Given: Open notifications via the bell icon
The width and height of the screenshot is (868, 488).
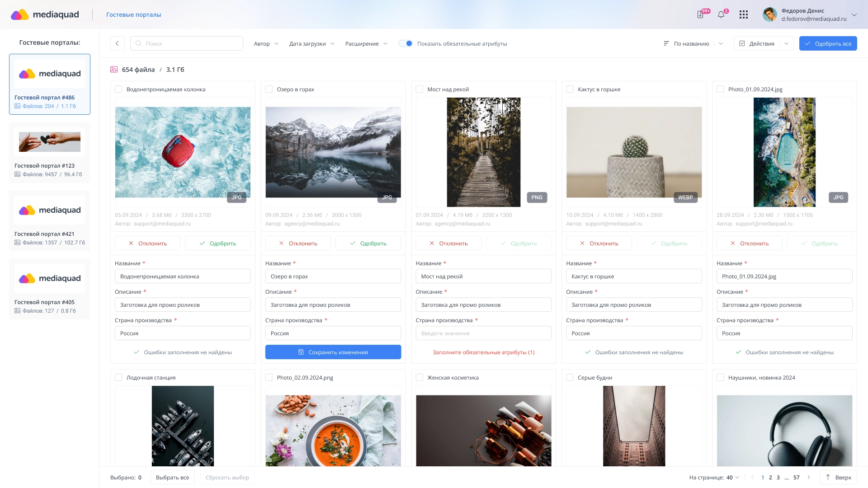Looking at the screenshot, I should click(721, 14).
